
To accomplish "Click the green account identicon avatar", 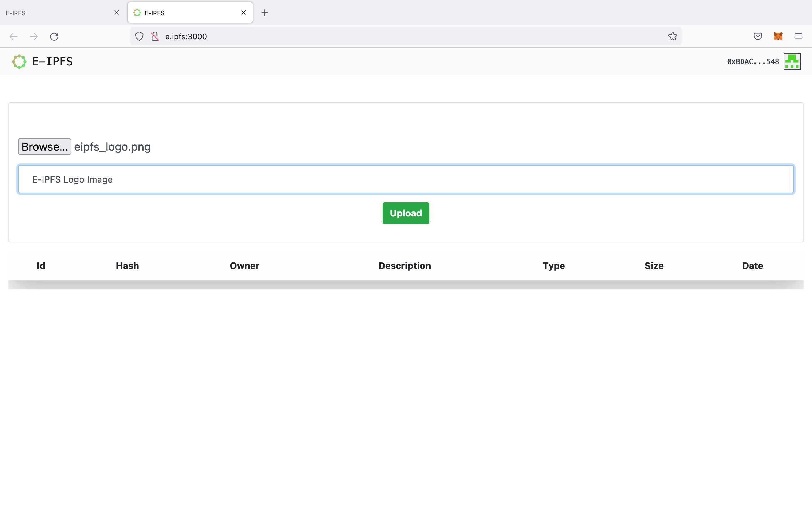I will [792, 62].
